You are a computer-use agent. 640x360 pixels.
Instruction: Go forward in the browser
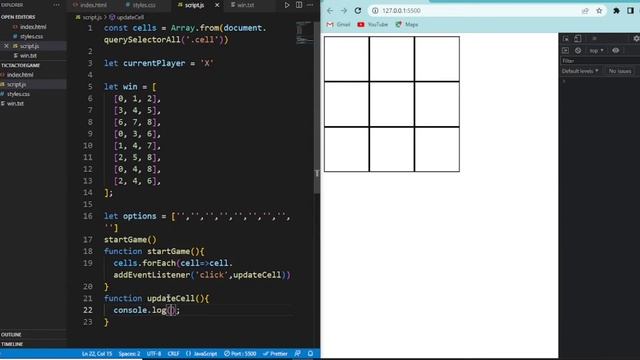[x=344, y=11]
